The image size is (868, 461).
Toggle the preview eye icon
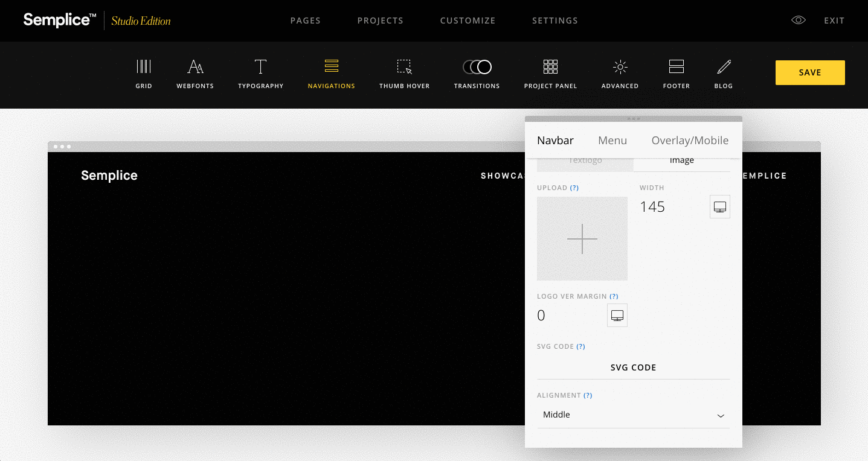[798, 20]
